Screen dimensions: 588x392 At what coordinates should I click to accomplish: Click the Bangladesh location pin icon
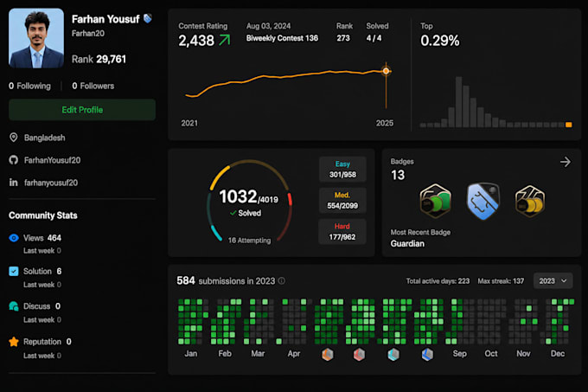pyautogui.click(x=14, y=138)
